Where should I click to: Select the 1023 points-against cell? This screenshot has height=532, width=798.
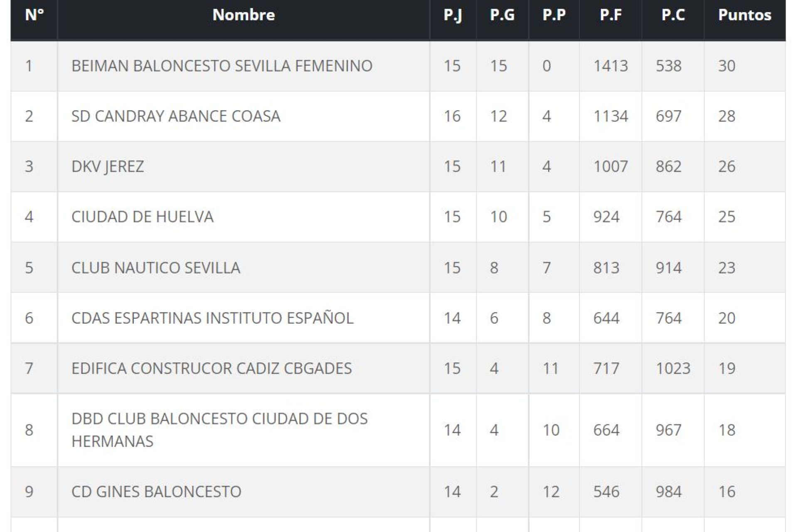pos(672,369)
